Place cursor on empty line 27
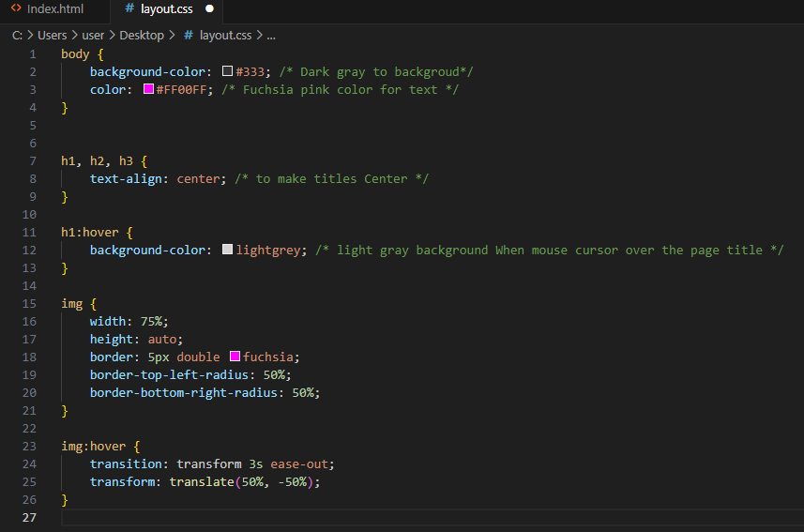This screenshot has width=804, height=532. click(x=431, y=518)
